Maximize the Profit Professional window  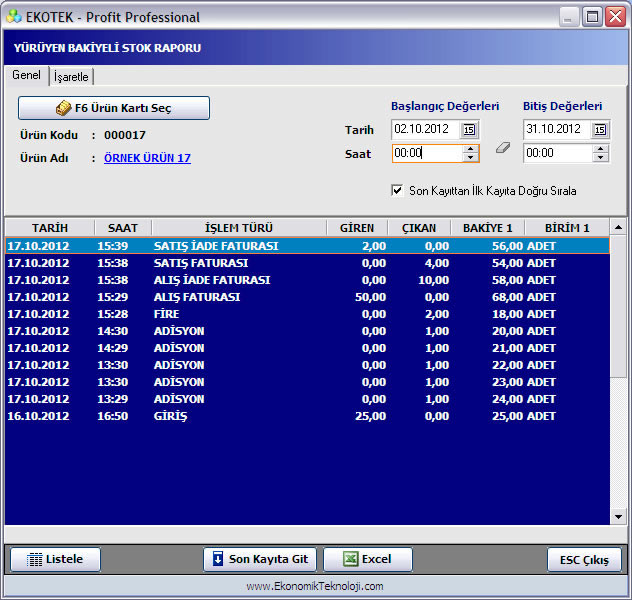point(592,17)
